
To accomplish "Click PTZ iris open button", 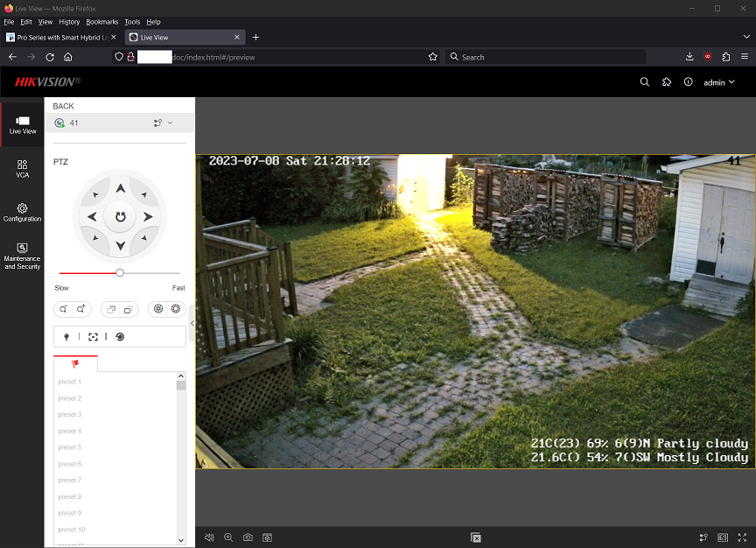I will [175, 309].
